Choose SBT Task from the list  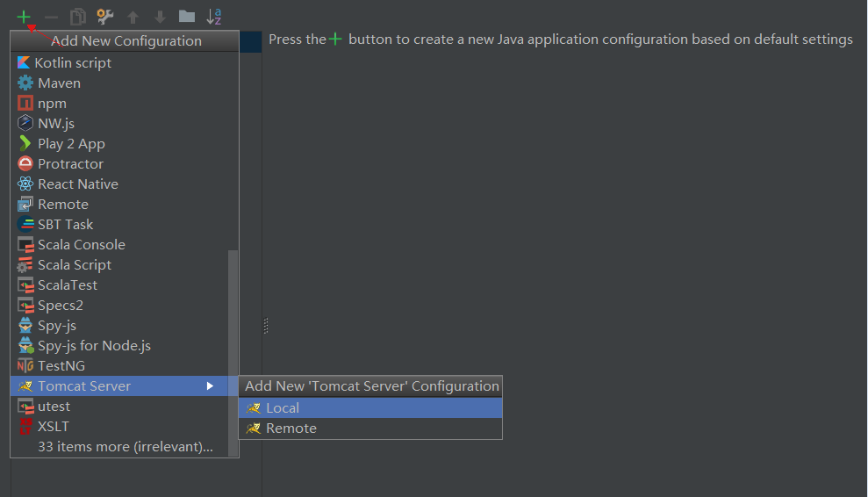(x=119, y=225)
